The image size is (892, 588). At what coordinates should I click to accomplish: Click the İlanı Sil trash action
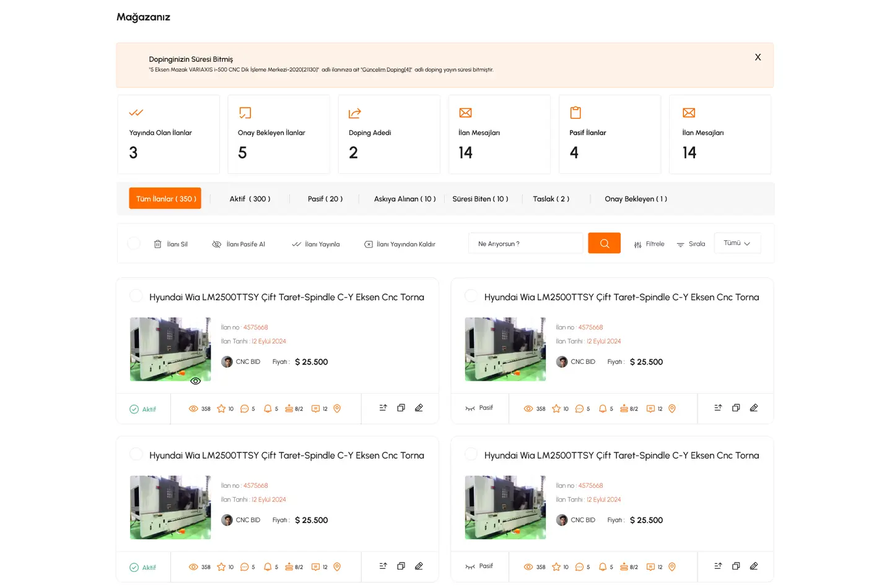pyautogui.click(x=170, y=244)
